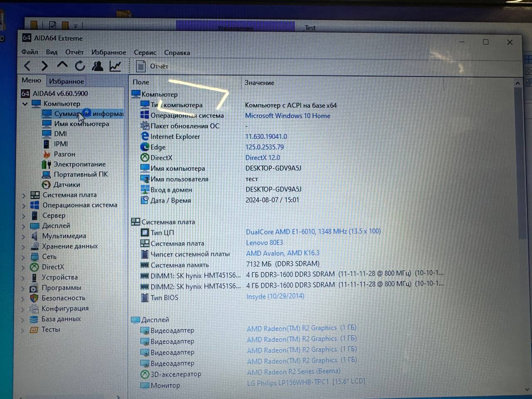Expand the Сеть tree node
532x399 pixels.
pyautogui.click(x=24, y=257)
